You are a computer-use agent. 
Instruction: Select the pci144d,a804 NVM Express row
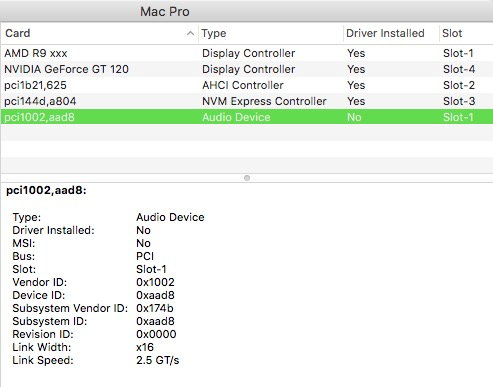(x=247, y=101)
